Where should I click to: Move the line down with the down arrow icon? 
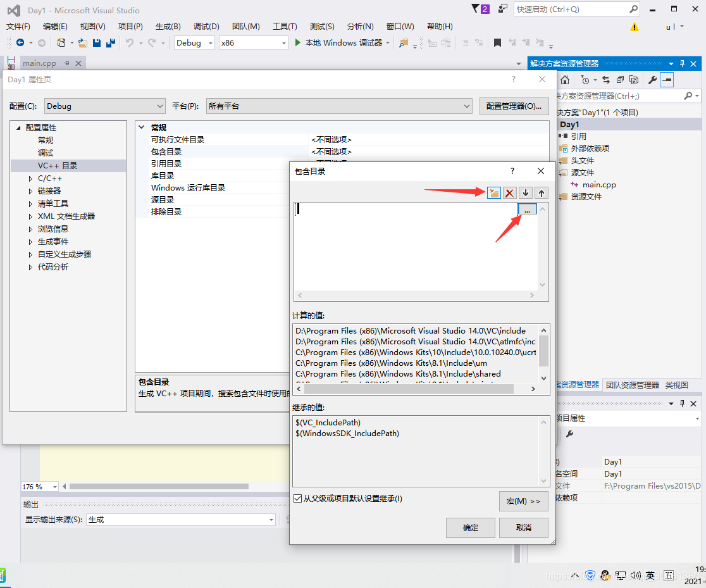[x=526, y=193]
